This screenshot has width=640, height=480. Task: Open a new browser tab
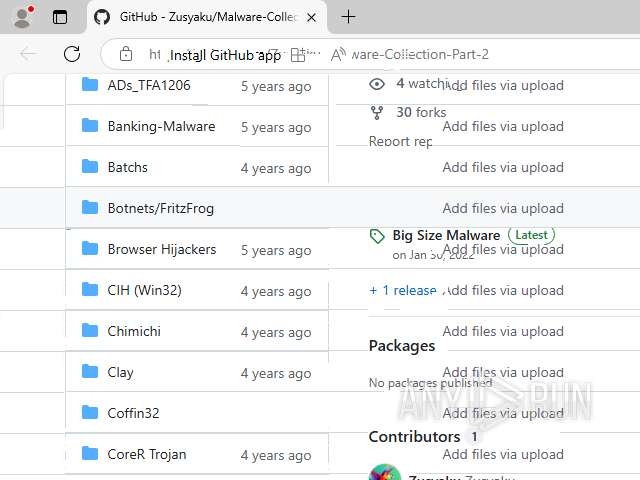pyautogui.click(x=348, y=17)
